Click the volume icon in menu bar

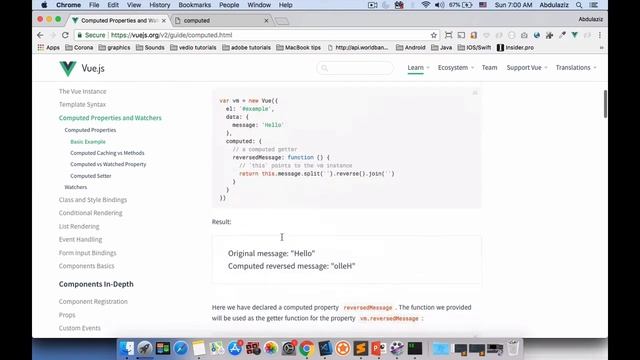click(x=439, y=5)
